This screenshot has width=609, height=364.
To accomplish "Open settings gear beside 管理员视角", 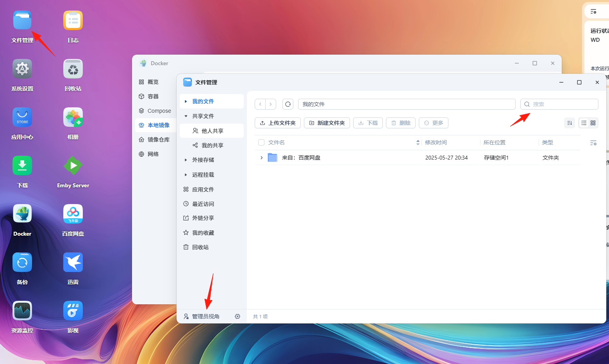I will point(238,316).
